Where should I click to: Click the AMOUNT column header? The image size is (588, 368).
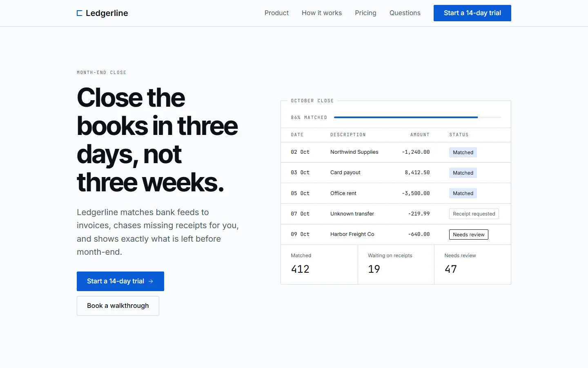click(420, 135)
